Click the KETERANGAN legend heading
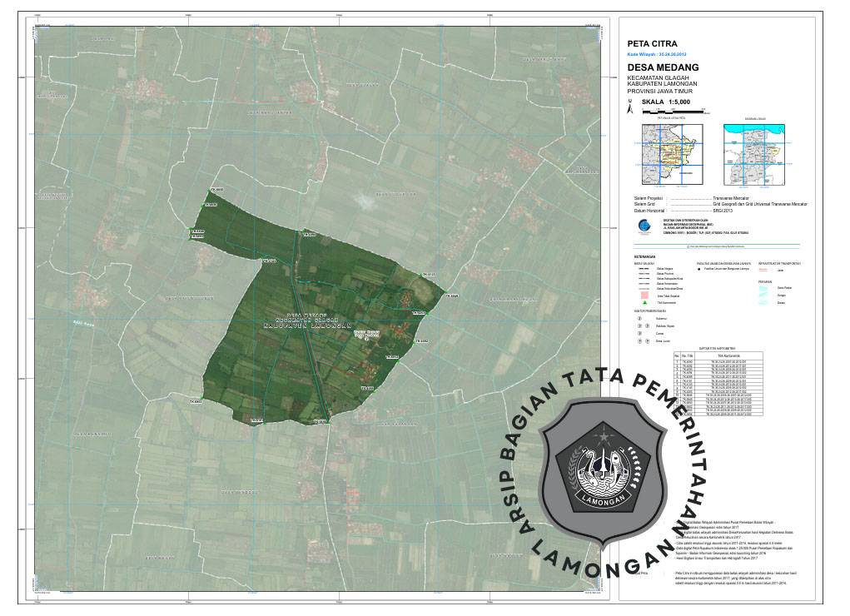Image resolution: width=850 pixels, height=616 pixels. (x=644, y=256)
